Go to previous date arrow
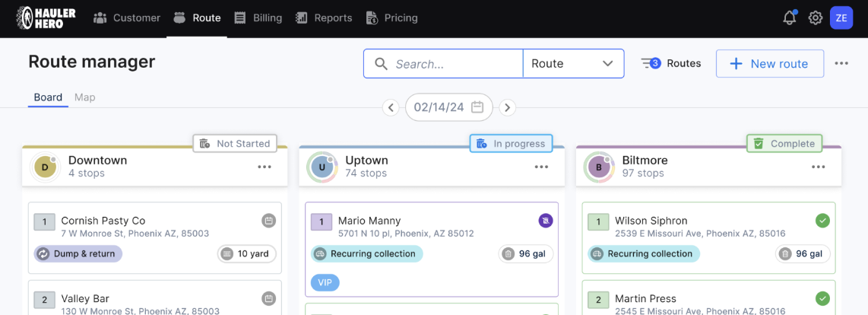The height and width of the screenshot is (315, 868). coord(391,107)
